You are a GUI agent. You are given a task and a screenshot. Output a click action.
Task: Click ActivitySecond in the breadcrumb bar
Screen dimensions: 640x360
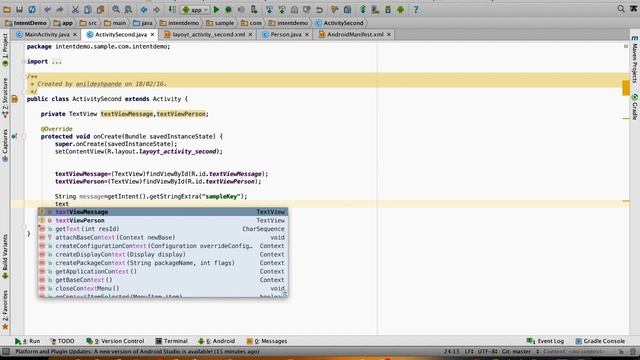pos(339,23)
